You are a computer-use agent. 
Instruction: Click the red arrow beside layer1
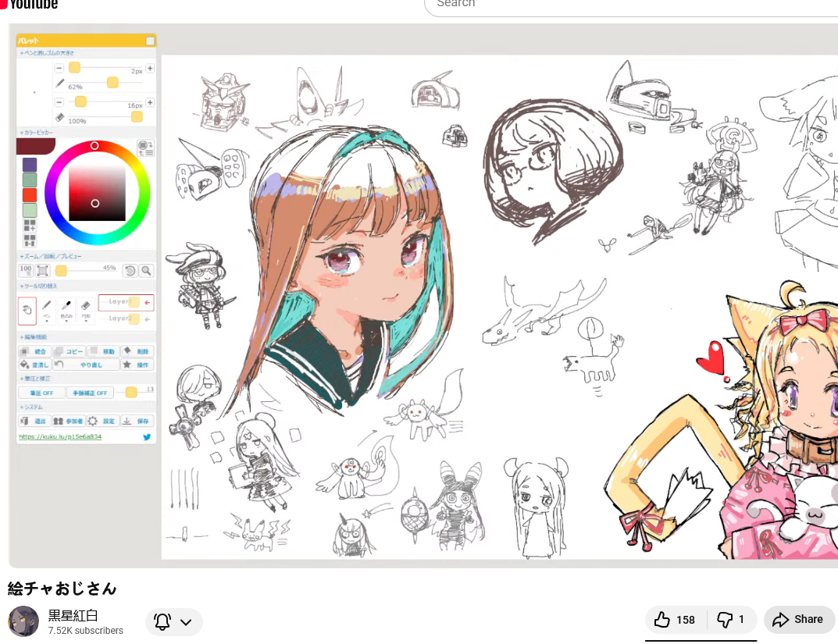click(148, 302)
